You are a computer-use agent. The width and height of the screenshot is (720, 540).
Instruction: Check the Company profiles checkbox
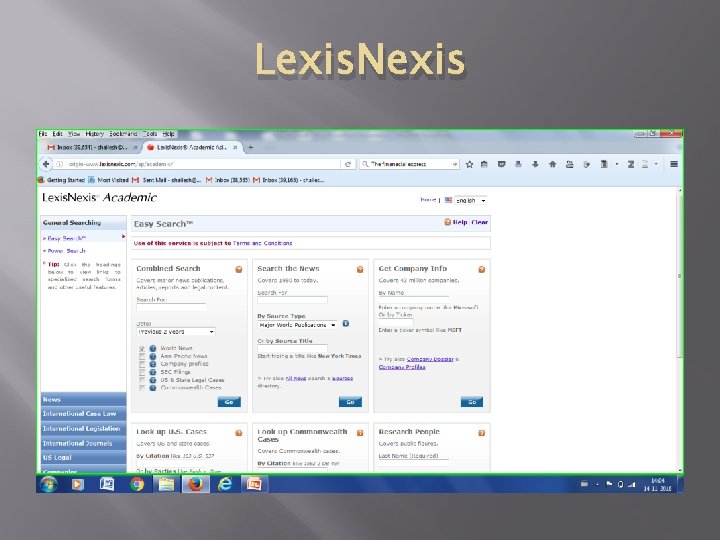[142, 364]
